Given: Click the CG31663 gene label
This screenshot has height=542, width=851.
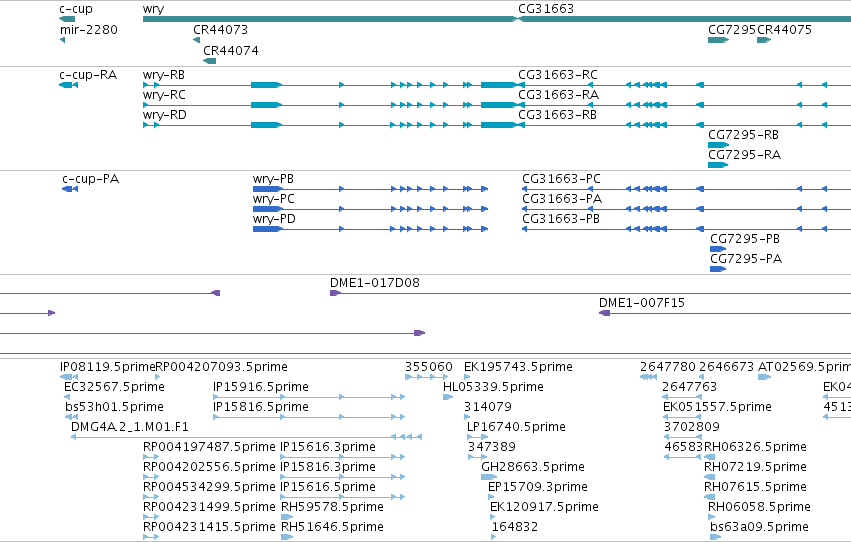Looking at the screenshot, I should point(546,9).
